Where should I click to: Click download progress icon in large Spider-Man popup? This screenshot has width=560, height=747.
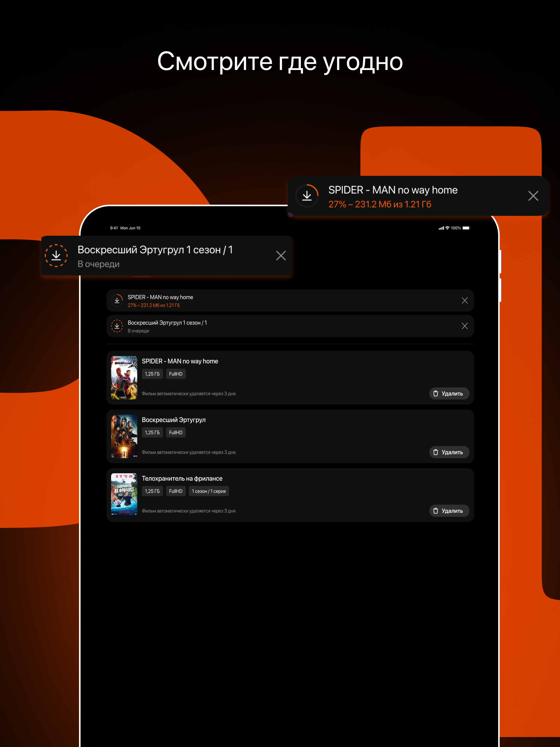tap(307, 196)
